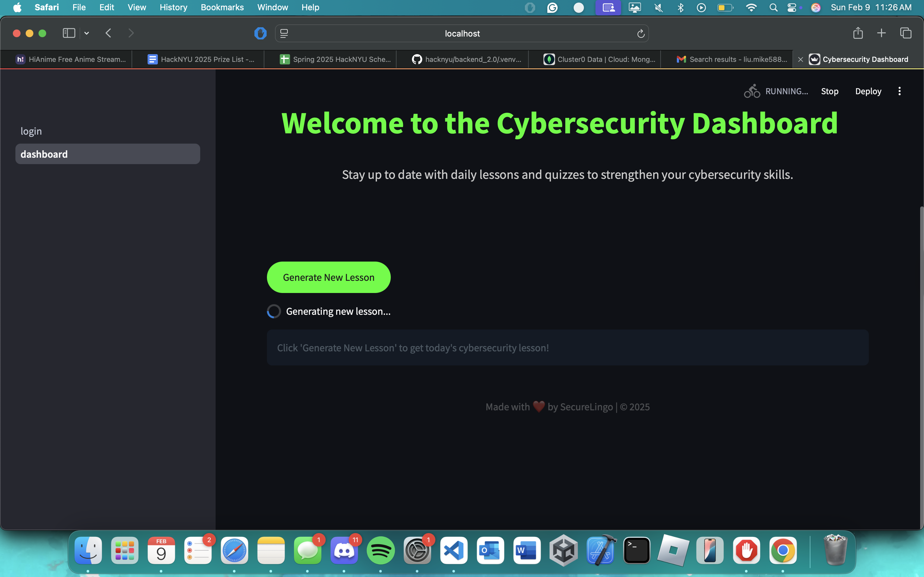
Task: Stop the running Streamlit script
Action: pos(829,91)
